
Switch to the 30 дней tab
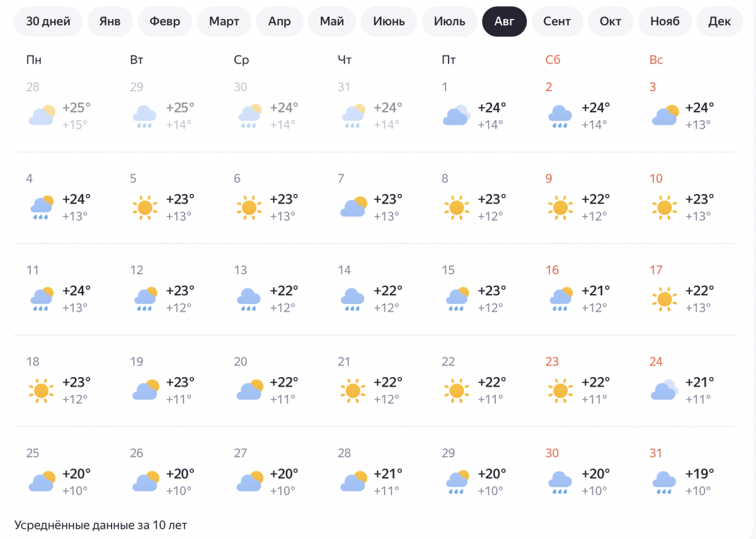point(48,21)
